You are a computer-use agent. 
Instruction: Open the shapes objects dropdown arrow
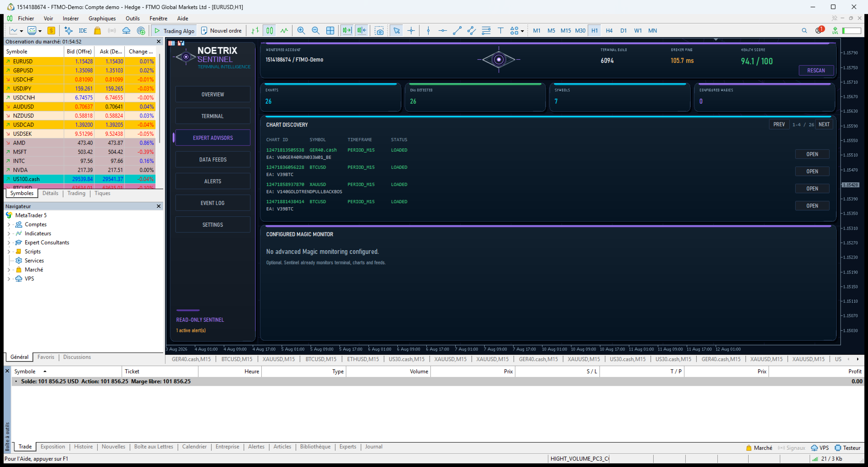tap(522, 31)
